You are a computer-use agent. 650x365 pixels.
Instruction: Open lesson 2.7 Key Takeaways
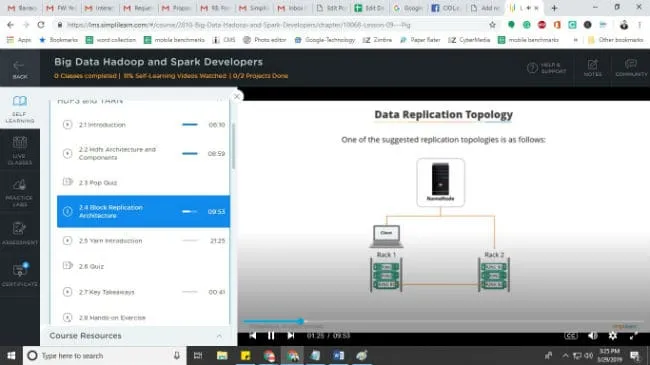143,292
